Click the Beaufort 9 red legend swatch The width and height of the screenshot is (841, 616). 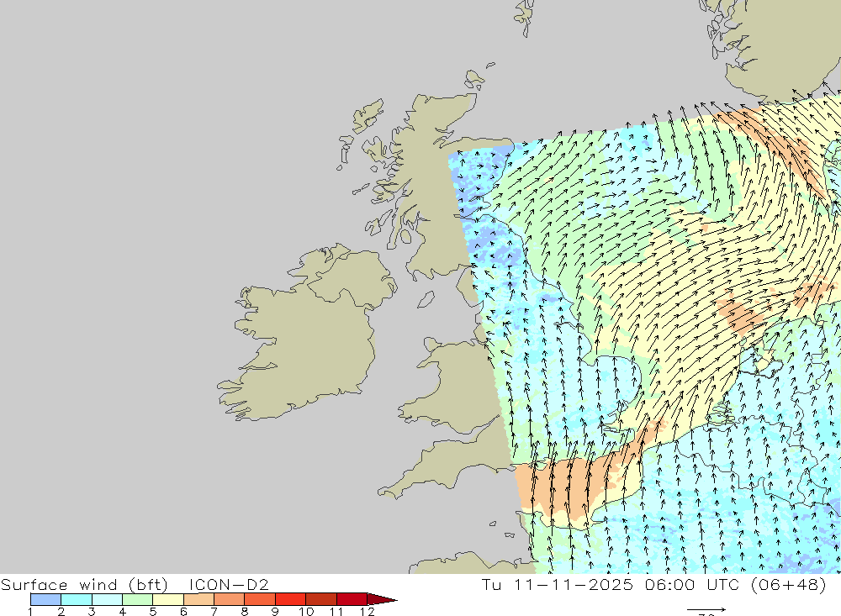click(290, 599)
